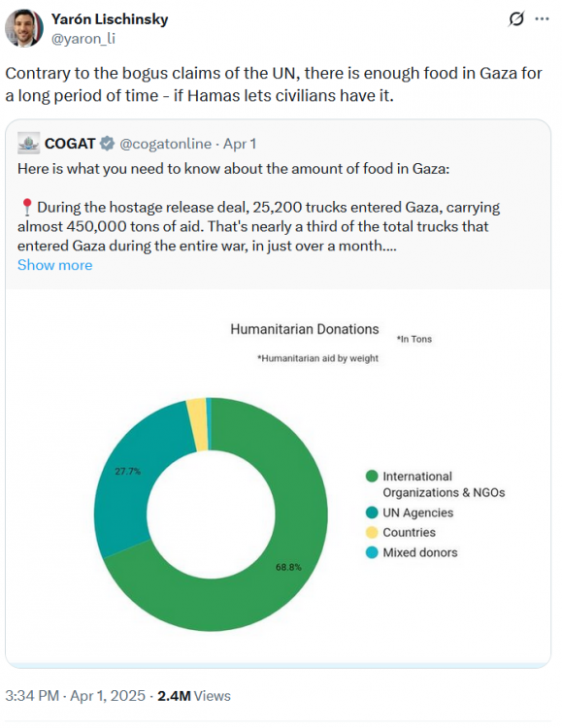Open Yarón Lischinsky's profile picture
Screen dimensions: 562x728
[x=24, y=28]
